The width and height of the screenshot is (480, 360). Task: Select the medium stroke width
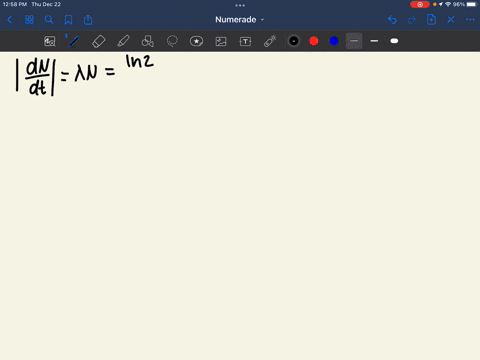[374, 41]
